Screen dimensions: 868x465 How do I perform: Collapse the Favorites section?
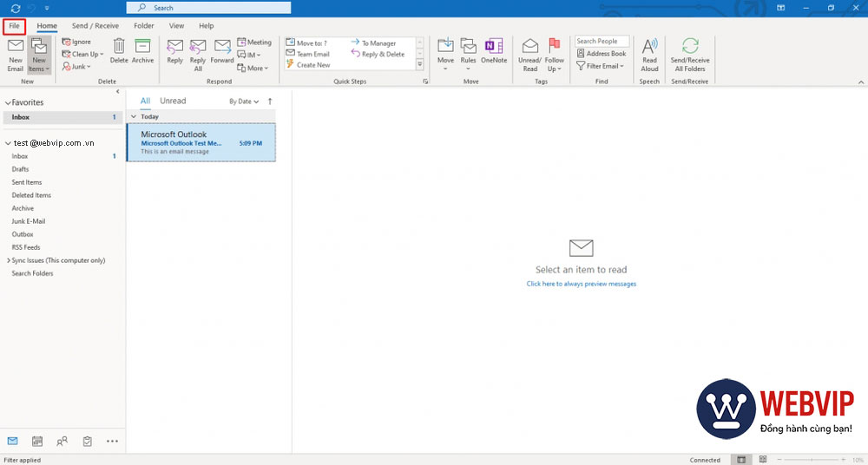(x=8, y=102)
